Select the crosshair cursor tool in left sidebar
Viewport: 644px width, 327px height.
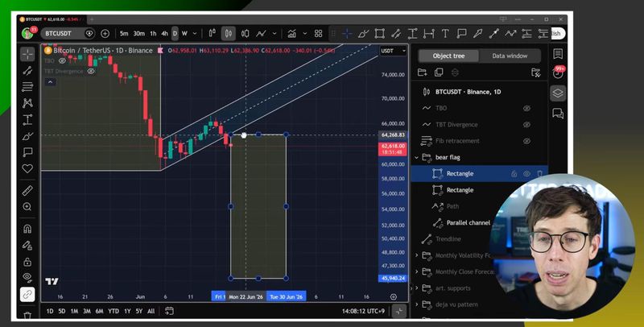pos(27,54)
